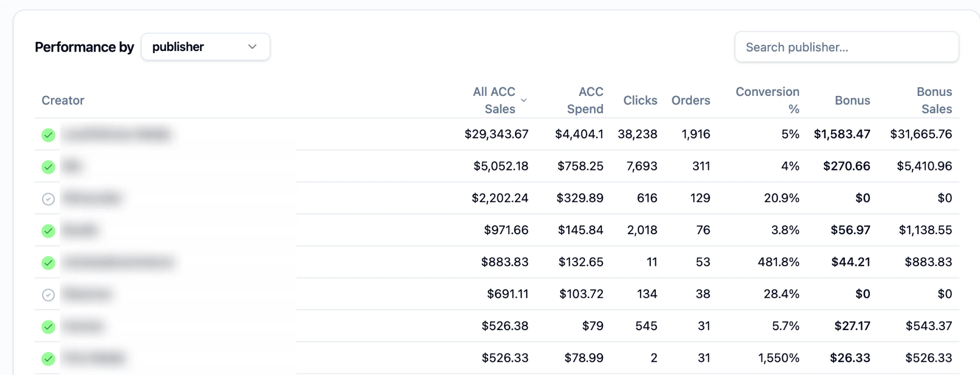The image size is (980, 375).
Task: Select the $1,138.55 bonus sales value
Action: tap(925, 230)
